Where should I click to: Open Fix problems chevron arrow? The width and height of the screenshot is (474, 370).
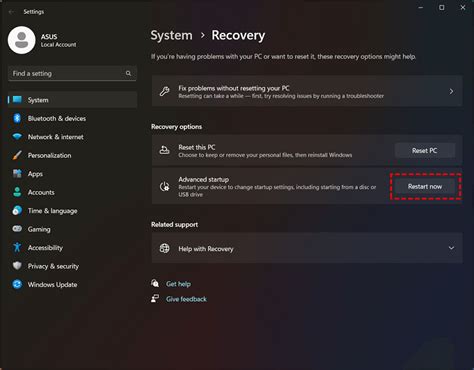[x=451, y=91]
